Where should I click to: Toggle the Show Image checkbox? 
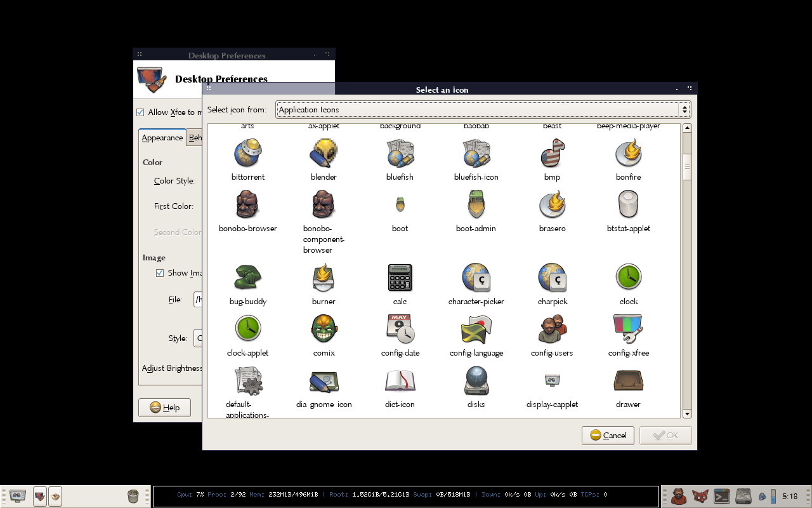(160, 273)
